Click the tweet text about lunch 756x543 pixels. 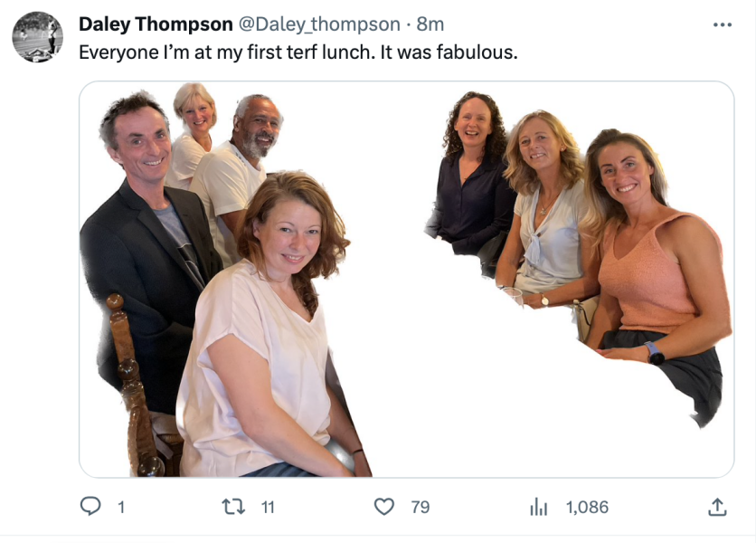tap(298, 52)
